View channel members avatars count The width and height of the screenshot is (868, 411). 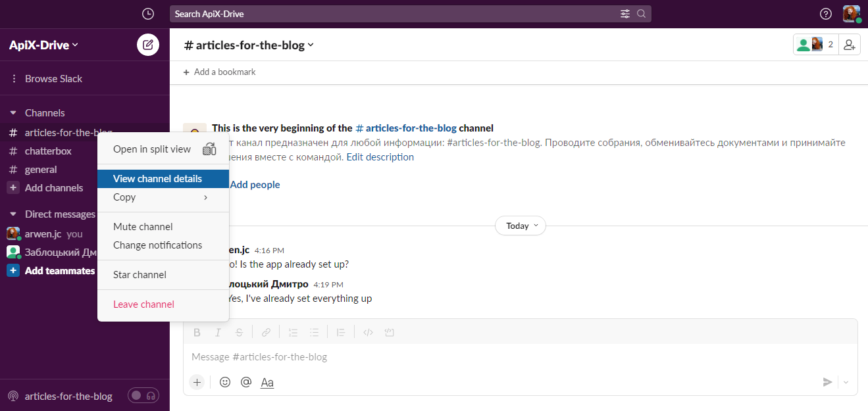click(x=816, y=45)
